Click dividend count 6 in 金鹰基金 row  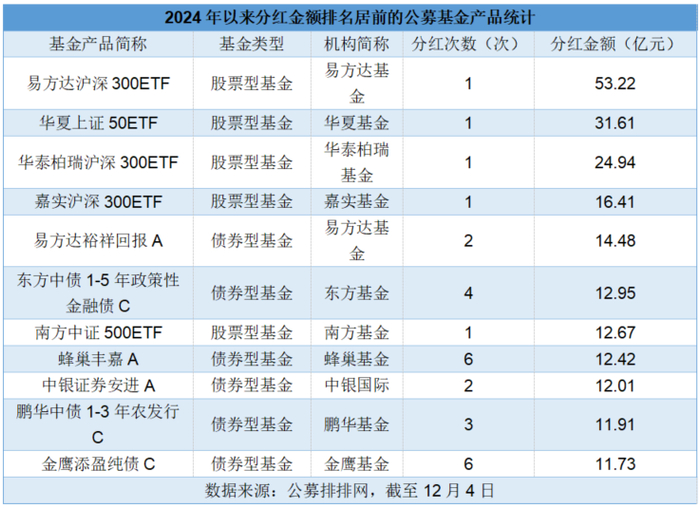pos(468,464)
